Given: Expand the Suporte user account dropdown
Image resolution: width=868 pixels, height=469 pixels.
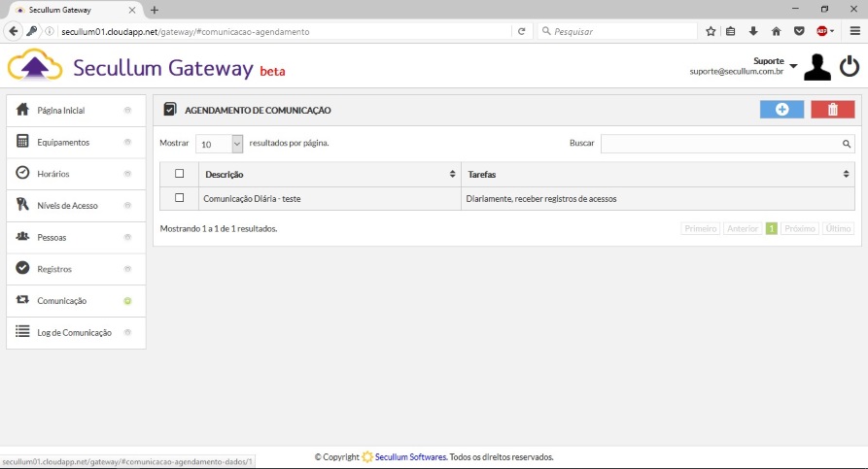Looking at the screenshot, I should coord(794,66).
